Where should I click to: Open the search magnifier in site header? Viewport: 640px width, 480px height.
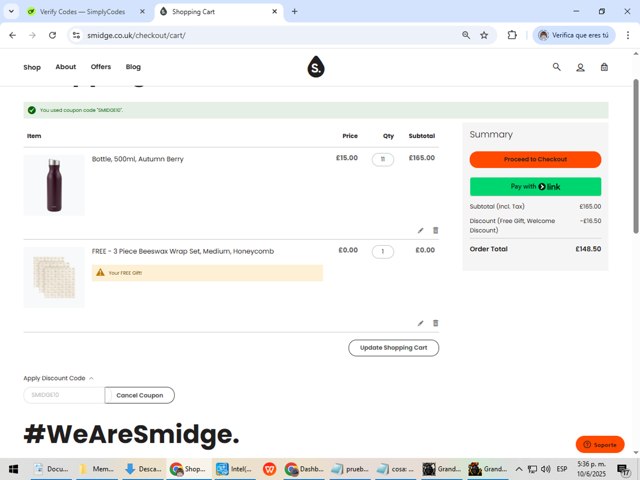[x=556, y=67]
